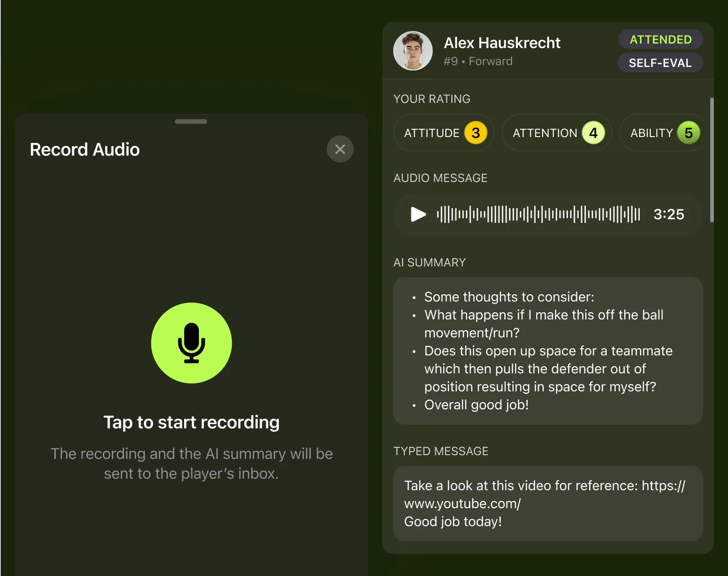Open the SELF-EVAL badge
The width and height of the screenshot is (728, 576).
pos(660,63)
